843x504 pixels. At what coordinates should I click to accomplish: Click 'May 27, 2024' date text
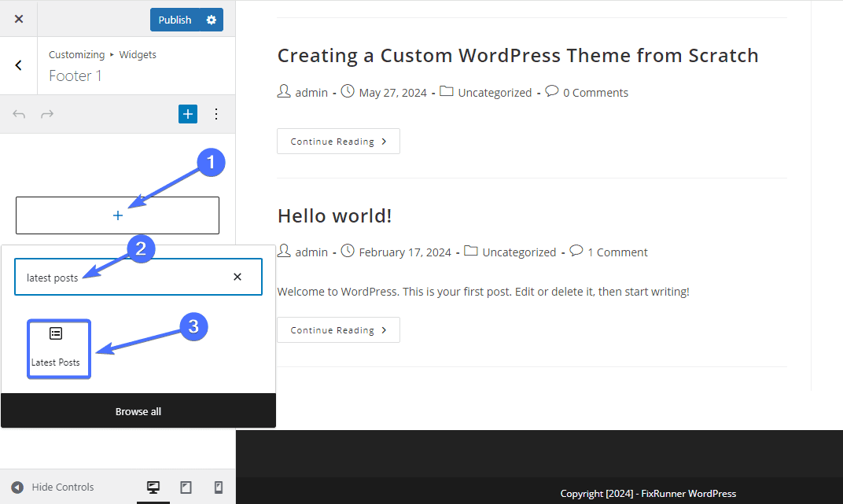pos(392,93)
